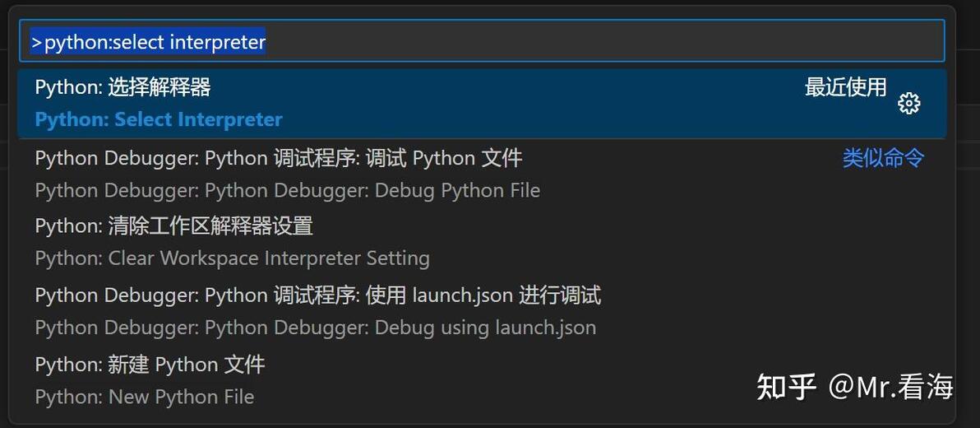Click the launch.json word in Chinese title
980x428 pixels.
tap(463, 295)
